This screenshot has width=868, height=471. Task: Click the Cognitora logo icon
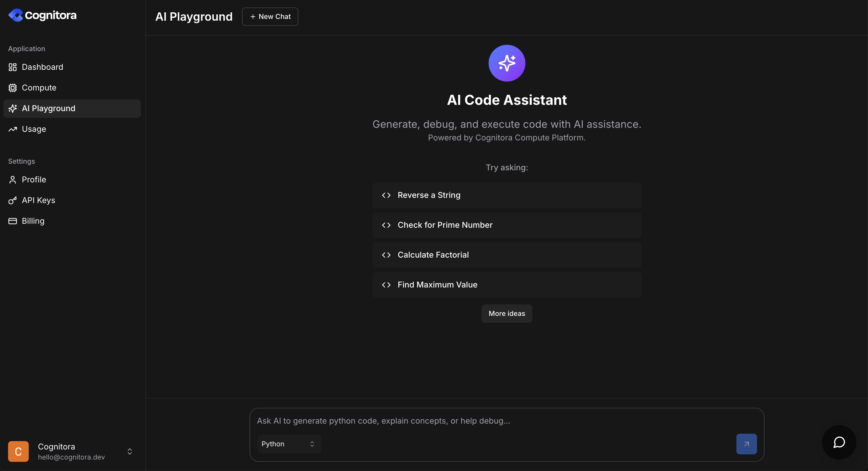pos(16,15)
